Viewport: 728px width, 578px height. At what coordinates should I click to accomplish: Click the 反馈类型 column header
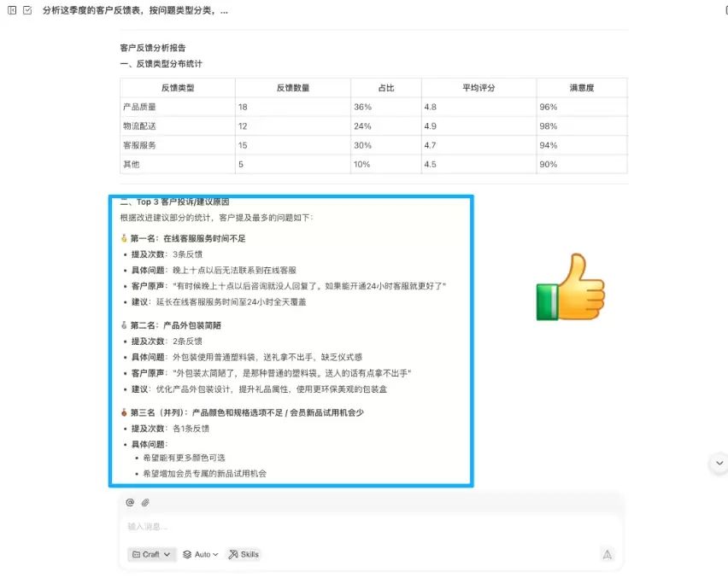coord(178,88)
